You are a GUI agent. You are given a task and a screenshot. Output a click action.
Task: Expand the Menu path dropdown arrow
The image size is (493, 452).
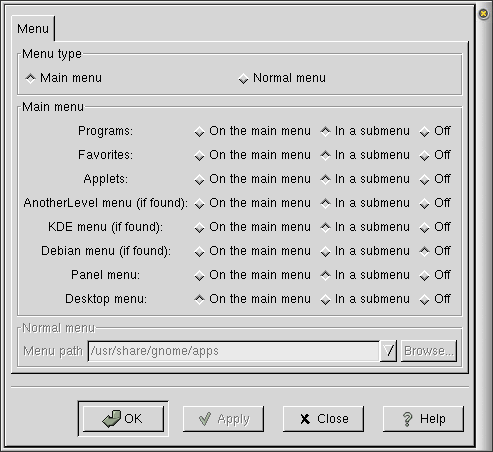tap(388, 351)
